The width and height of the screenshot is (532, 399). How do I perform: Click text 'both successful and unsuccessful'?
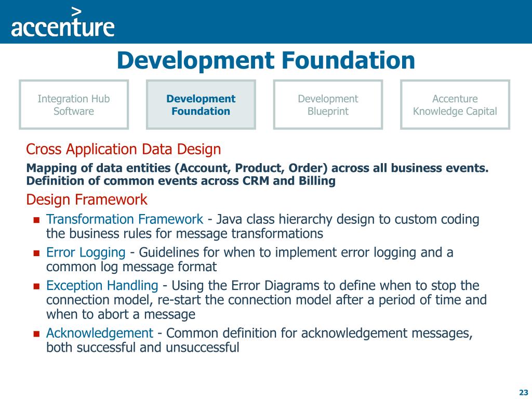tap(143, 348)
